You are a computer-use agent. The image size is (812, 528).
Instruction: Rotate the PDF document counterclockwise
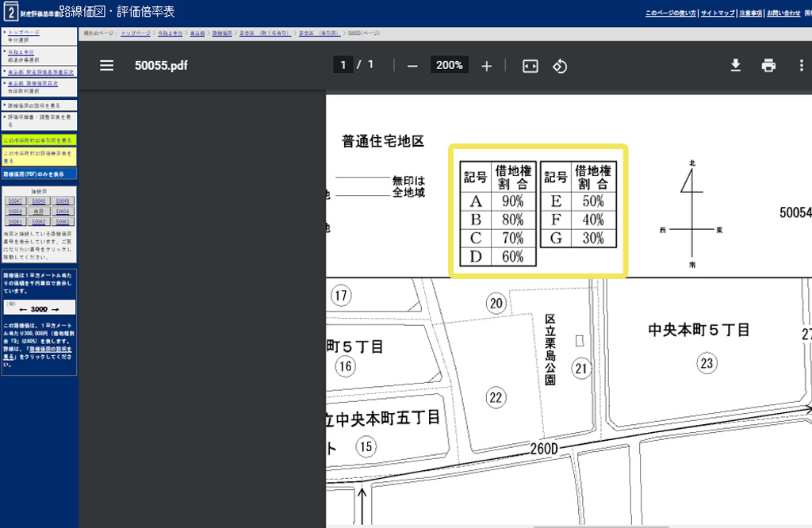tap(560, 66)
